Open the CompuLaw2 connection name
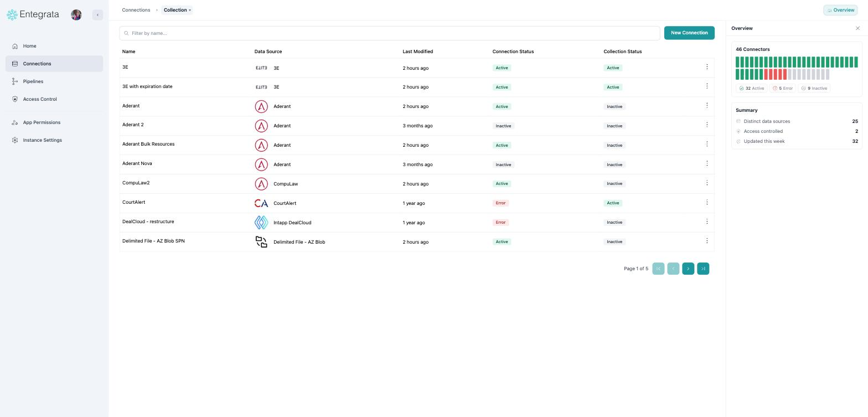868x417 pixels. tap(136, 183)
